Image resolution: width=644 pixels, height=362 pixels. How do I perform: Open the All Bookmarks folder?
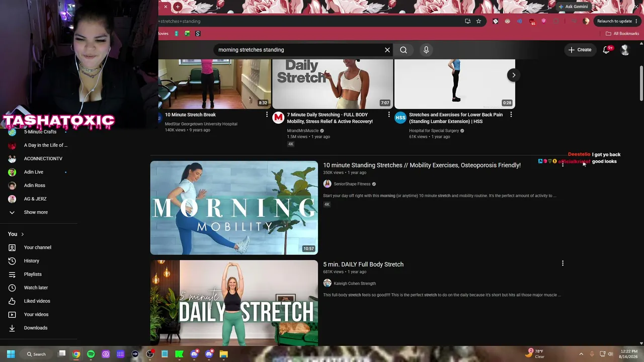tap(622, 34)
